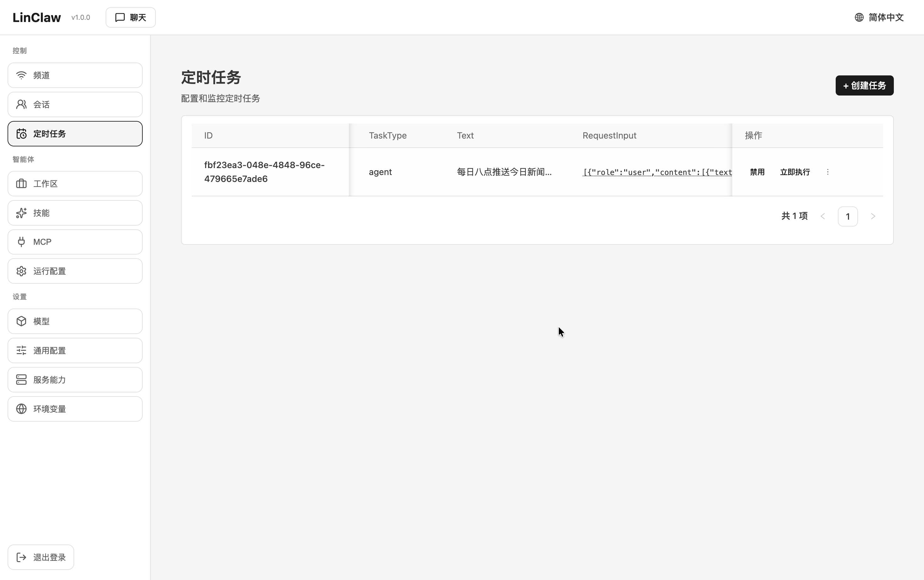924x580 pixels.
Task: Open 运行配置 with the gear icon
Action: coord(21,271)
